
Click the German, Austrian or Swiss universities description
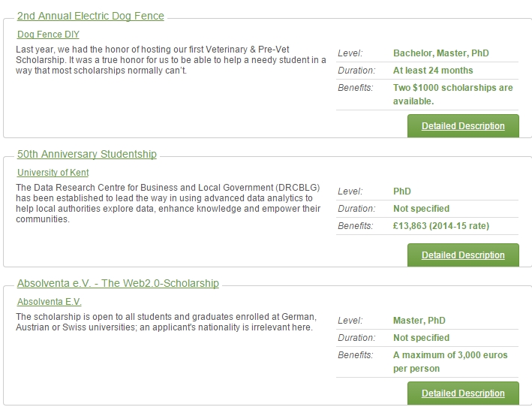[166, 322]
